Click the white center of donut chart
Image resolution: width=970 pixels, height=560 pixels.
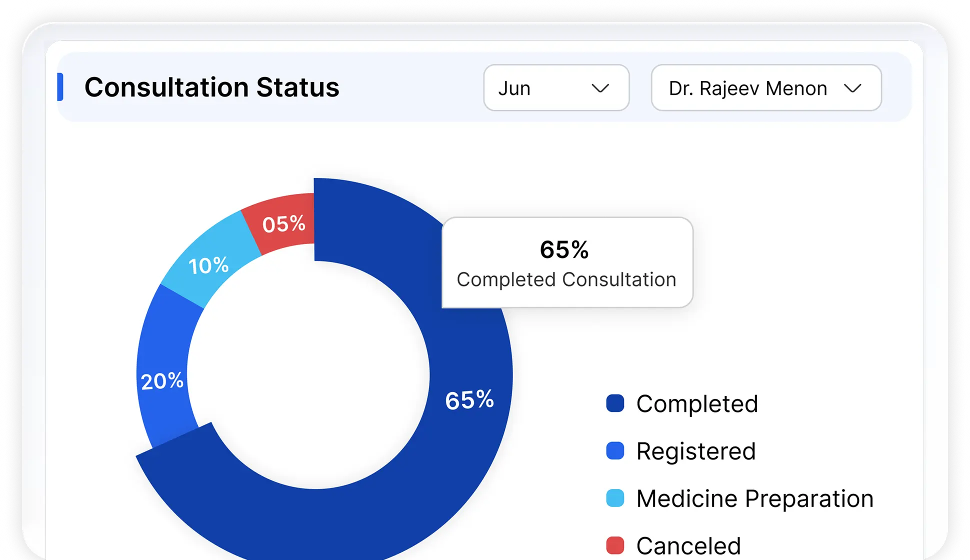tap(308, 375)
